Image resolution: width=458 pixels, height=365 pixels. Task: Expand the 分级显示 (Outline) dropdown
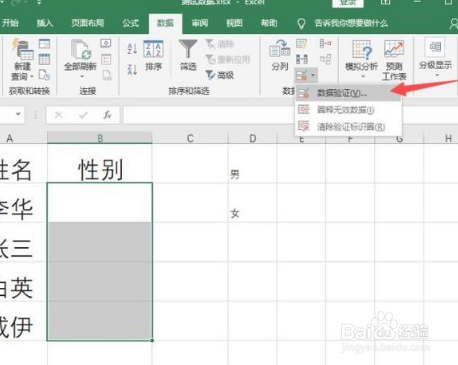coord(437,76)
